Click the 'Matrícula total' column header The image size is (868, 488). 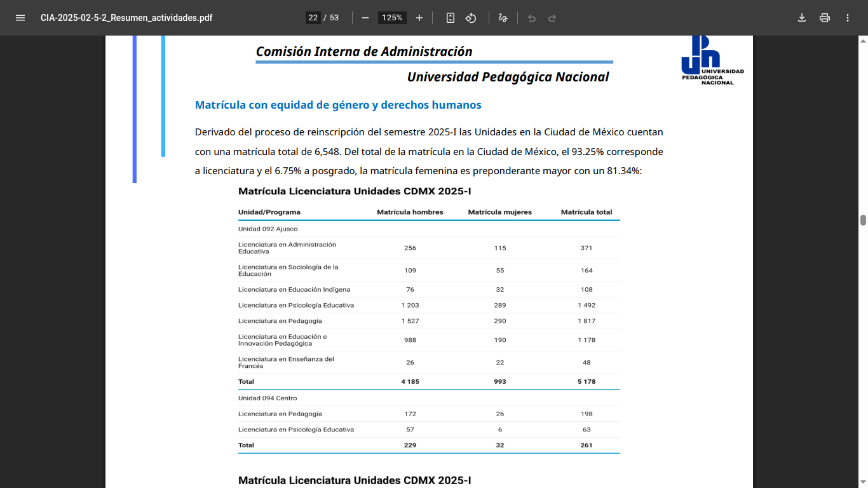point(586,212)
